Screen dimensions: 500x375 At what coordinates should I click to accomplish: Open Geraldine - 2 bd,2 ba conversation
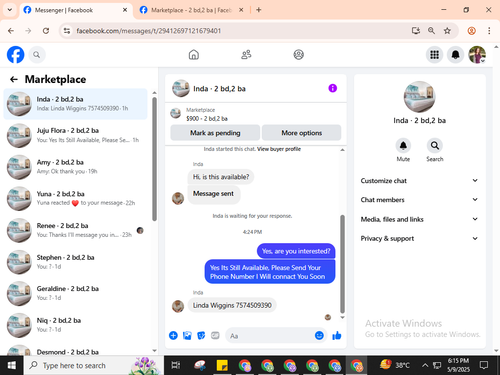[x=75, y=293]
